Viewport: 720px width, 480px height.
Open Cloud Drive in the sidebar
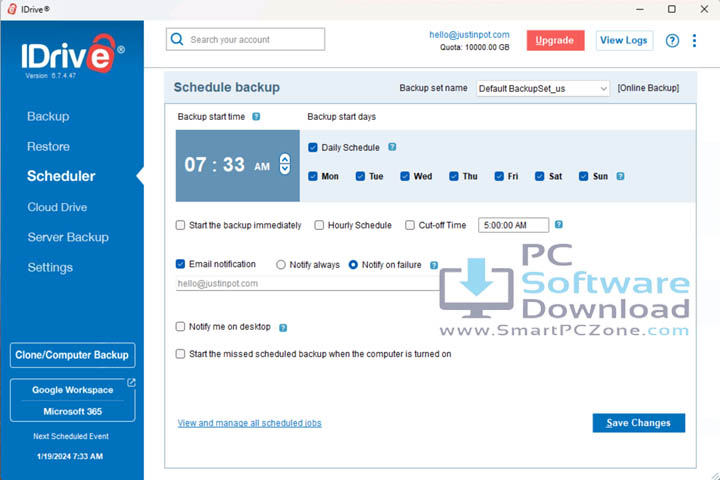click(x=57, y=207)
